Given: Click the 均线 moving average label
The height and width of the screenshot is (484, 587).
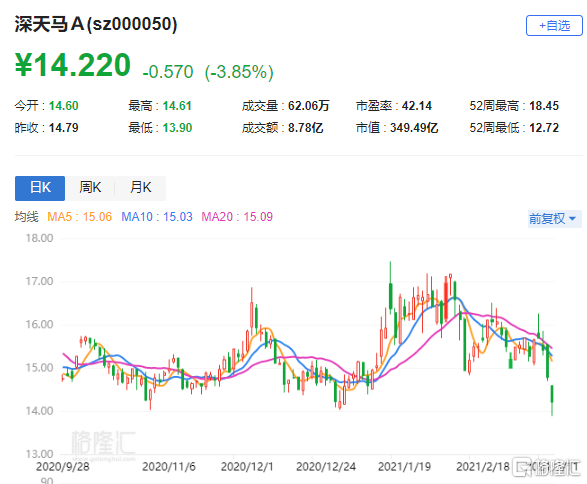Looking at the screenshot, I should [27, 217].
